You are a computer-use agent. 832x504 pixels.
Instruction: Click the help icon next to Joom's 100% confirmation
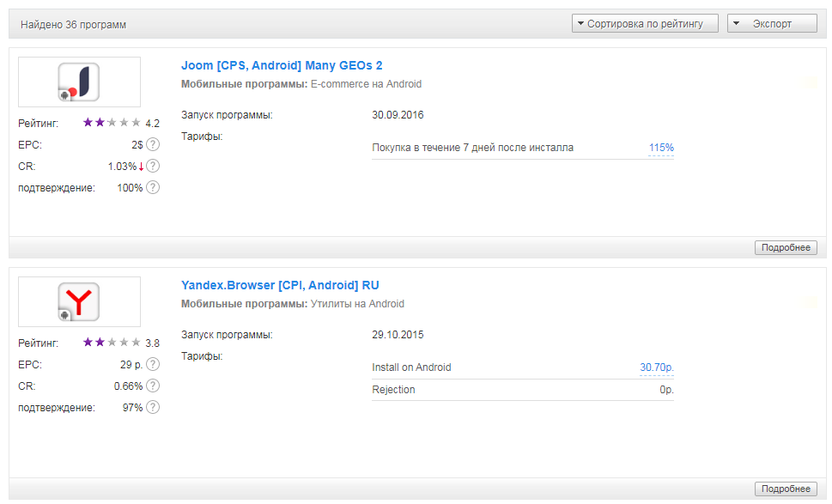click(153, 187)
